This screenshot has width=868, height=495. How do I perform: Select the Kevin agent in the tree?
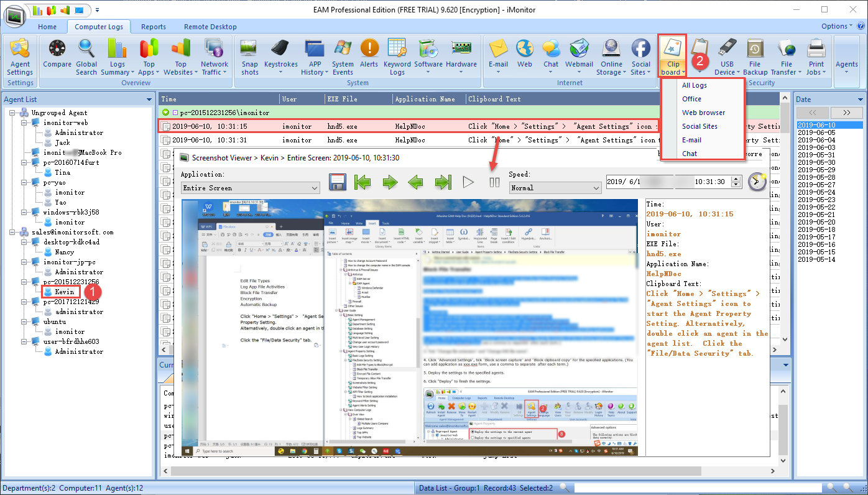pos(64,292)
